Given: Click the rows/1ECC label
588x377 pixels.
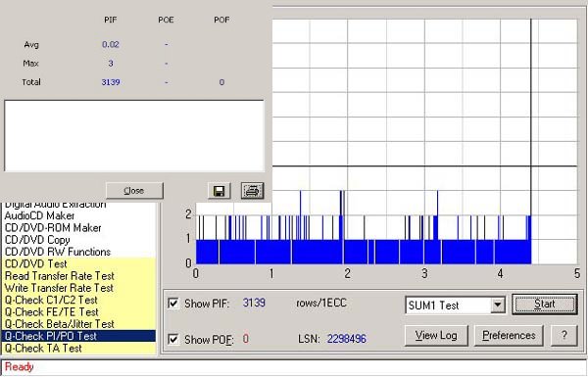Looking at the screenshot, I should (x=321, y=303).
